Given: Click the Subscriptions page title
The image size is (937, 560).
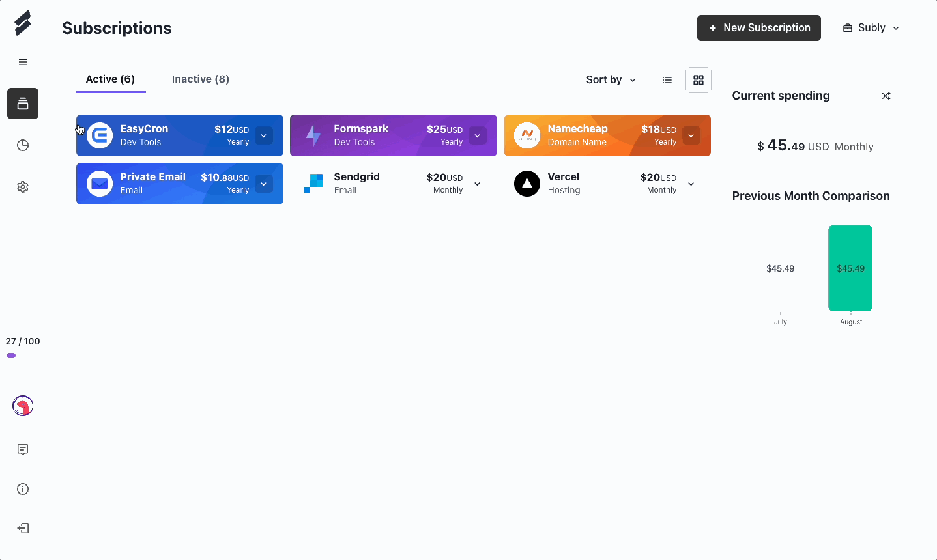Looking at the screenshot, I should (x=117, y=28).
